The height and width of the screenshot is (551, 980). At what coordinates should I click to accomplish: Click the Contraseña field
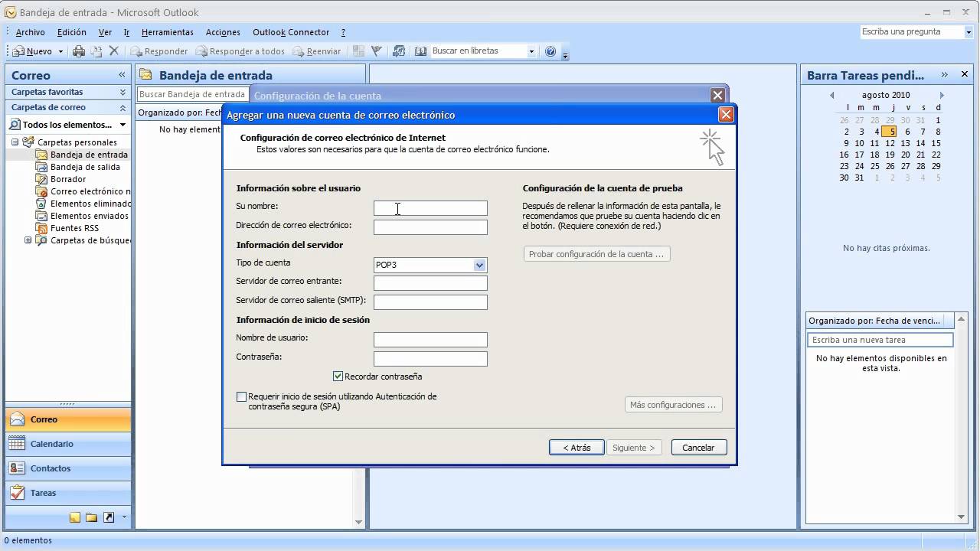click(430, 359)
